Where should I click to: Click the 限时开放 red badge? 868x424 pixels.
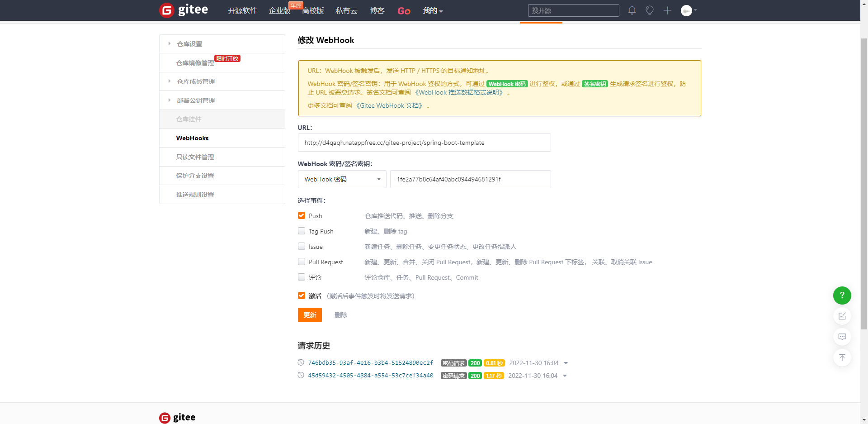pyautogui.click(x=227, y=58)
